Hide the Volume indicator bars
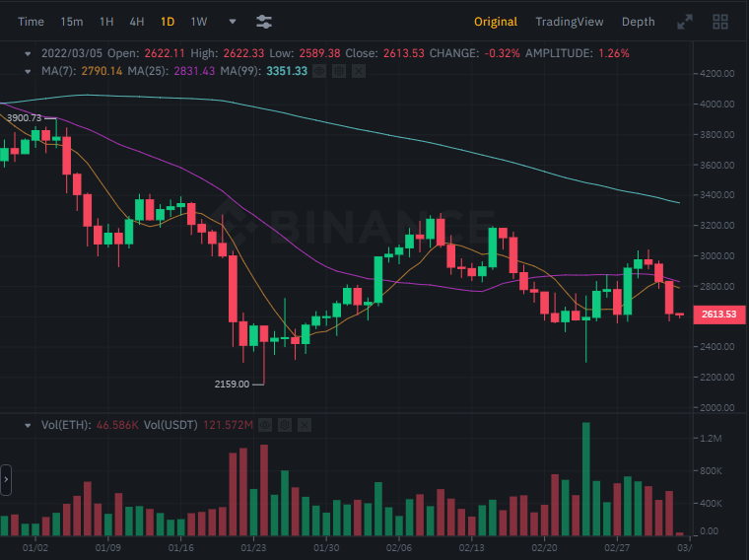 coord(266,425)
